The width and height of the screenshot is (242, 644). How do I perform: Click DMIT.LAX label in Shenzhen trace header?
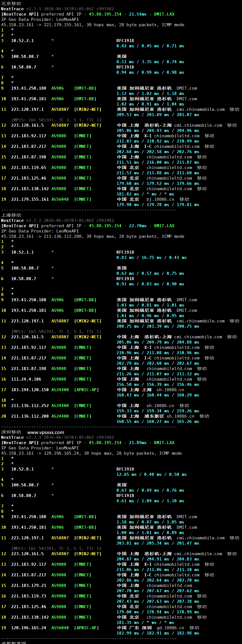coord(164,443)
